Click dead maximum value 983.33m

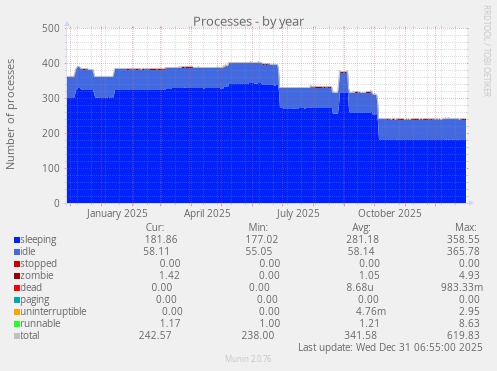point(462,287)
